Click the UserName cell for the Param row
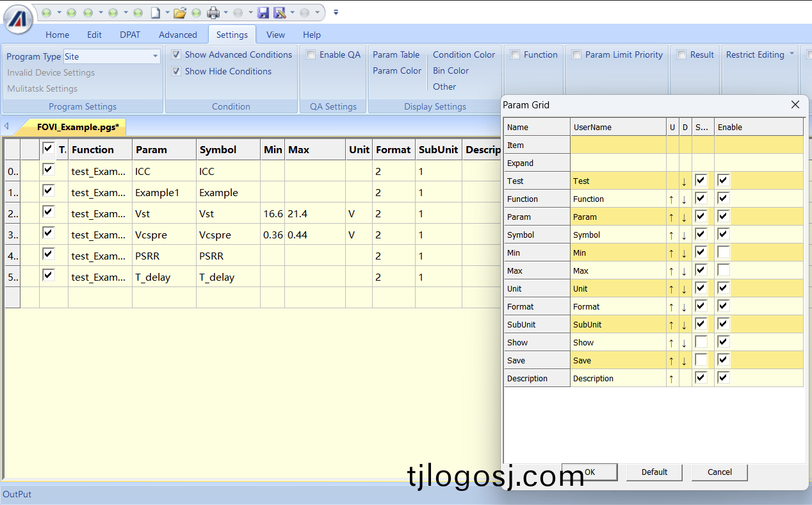 tap(617, 217)
